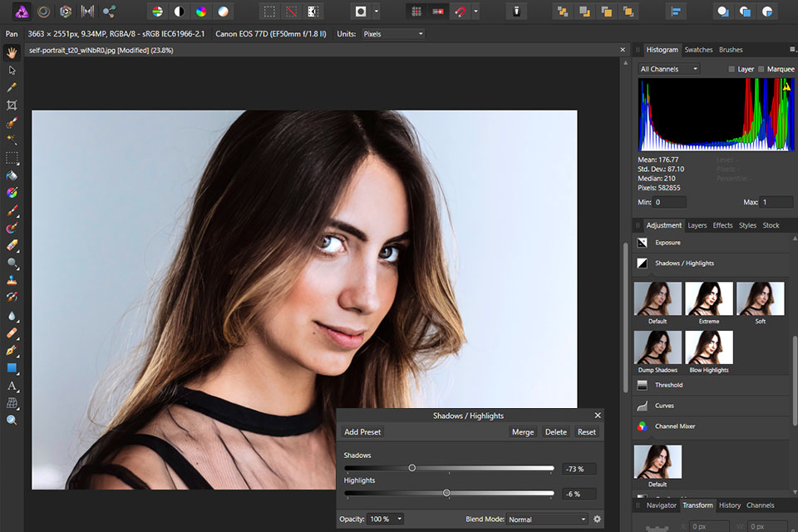Choose the Rectangular Marquee selection tool
This screenshot has width=798, height=532.
pos(12,157)
